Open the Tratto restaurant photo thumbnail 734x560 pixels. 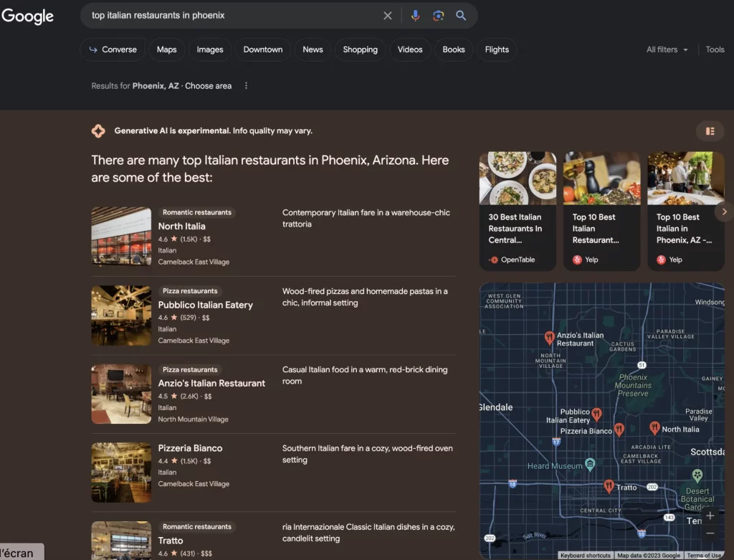(121, 541)
